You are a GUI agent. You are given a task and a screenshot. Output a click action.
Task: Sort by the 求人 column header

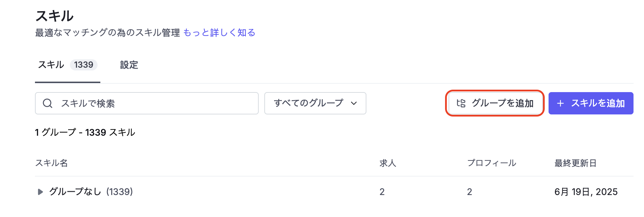[388, 163]
